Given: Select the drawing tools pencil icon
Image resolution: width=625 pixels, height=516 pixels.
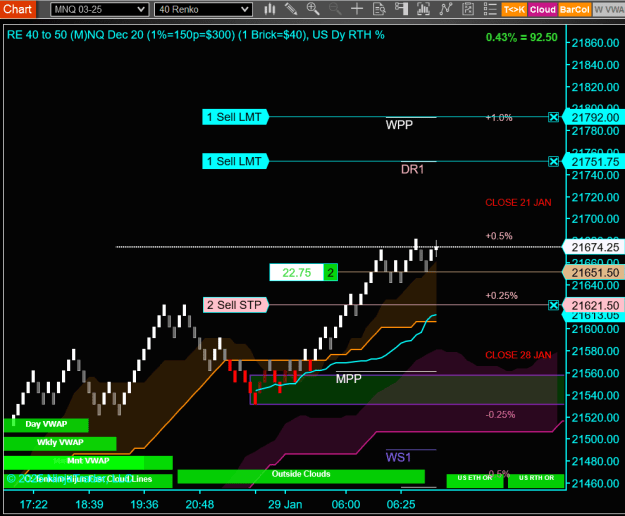Looking at the screenshot, I should (x=291, y=9).
